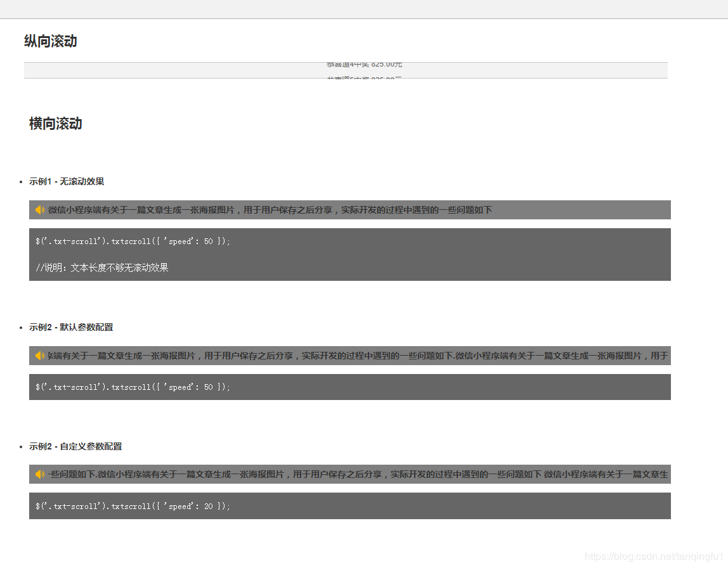This screenshot has height=568, width=728.
Task: Click the 示例1 - 无滚动效果 label
Action: (67, 181)
